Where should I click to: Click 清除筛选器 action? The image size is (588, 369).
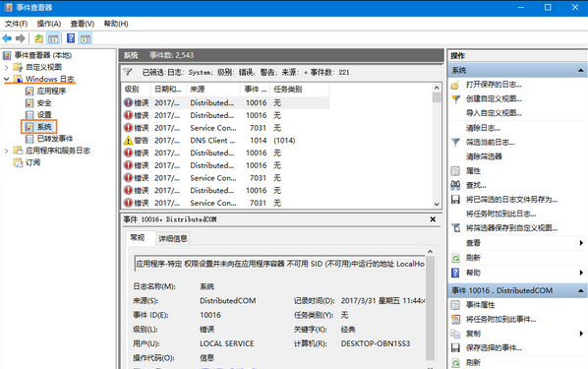coord(484,156)
